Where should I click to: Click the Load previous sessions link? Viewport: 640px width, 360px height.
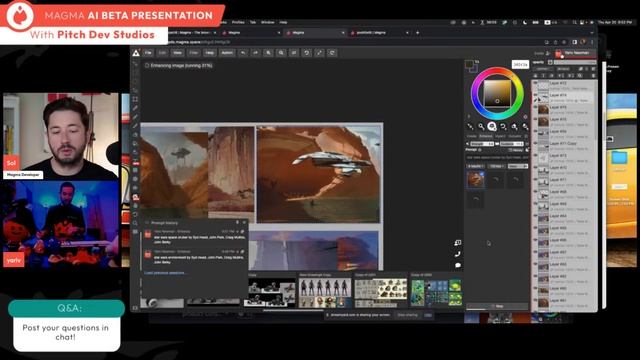tap(165, 273)
